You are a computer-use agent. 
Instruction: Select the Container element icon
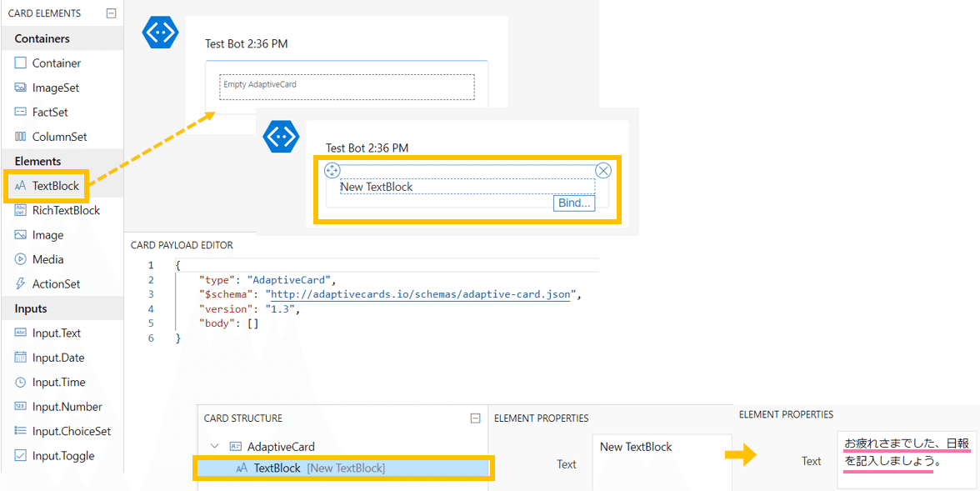click(x=21, y=63)
